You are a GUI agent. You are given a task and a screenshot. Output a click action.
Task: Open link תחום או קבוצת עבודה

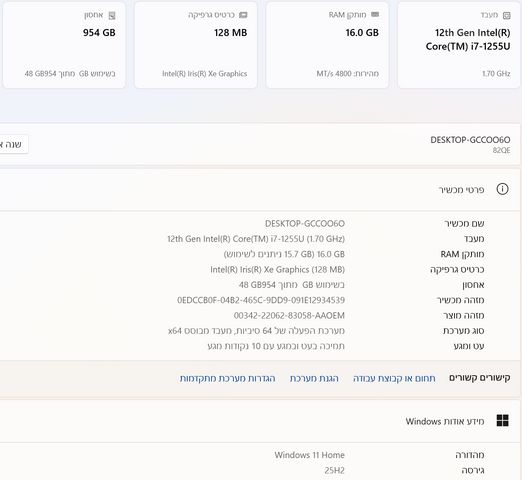pyautogui.click(x=394, y=378)
